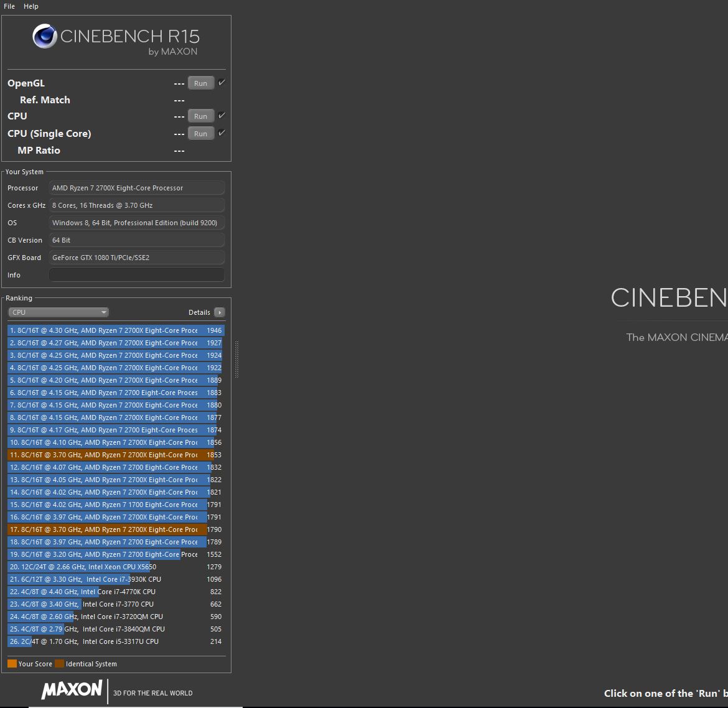Screen dimensions: 728x708
Task: Run the OpenGL benchmark
Action: point(200,83)
